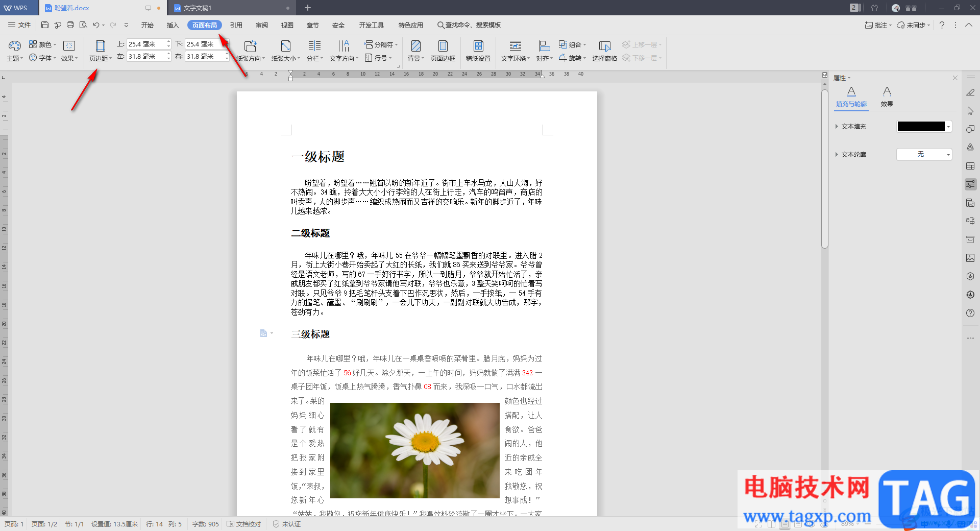Switch to the 插入 tab
Screen dimensions: 980x531
pos(173,25)
